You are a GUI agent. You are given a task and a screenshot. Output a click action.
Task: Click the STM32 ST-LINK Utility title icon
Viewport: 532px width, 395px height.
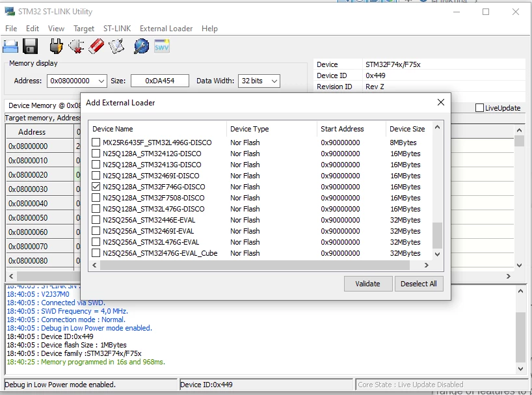pyautogui.click(x=10, y=11)
